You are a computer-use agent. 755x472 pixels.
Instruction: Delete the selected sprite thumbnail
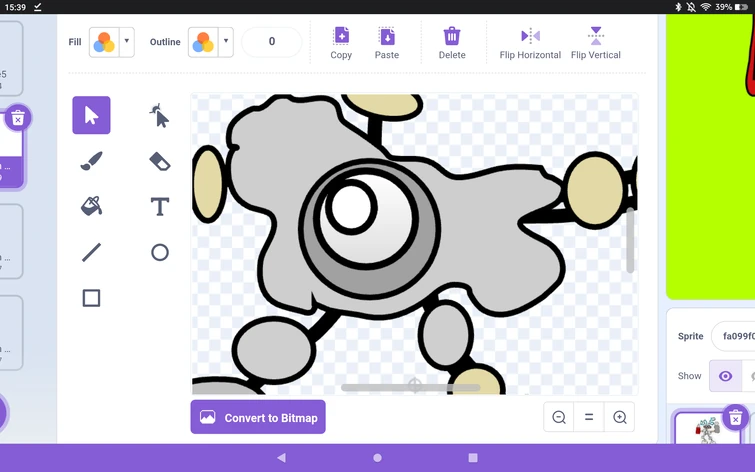[x=735, y=418]
